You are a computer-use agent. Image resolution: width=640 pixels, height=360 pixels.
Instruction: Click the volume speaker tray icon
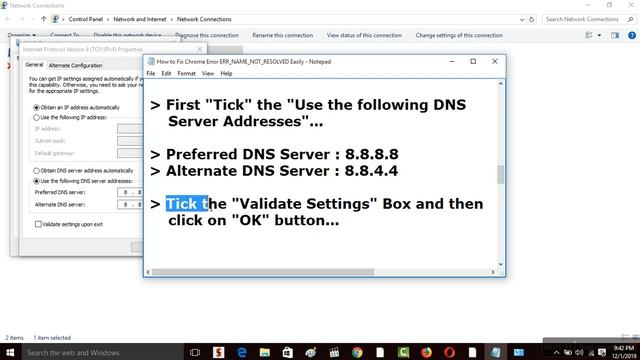579,353
